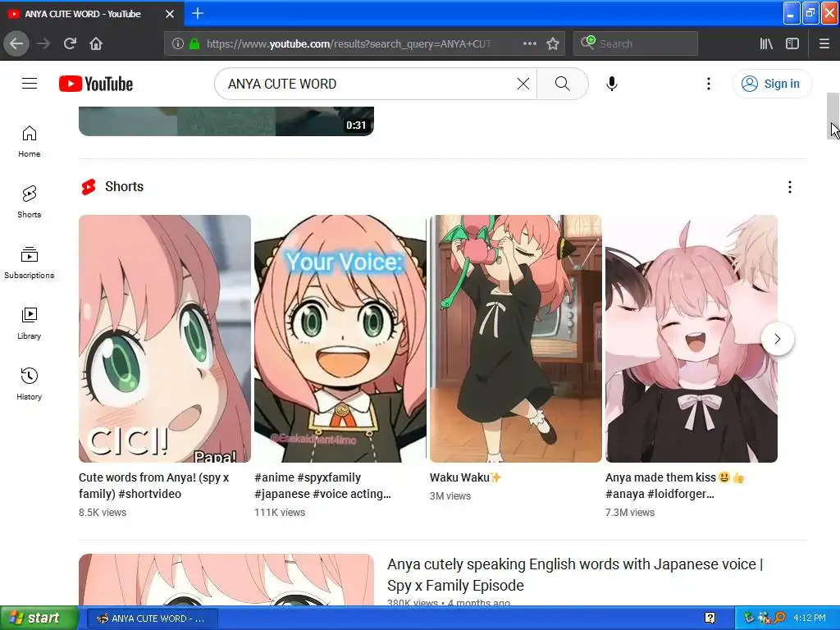This screenshot has height=630, width=840.
Task: Select ANYA CUTE WORD taskbar button
Action: point(153,619)
